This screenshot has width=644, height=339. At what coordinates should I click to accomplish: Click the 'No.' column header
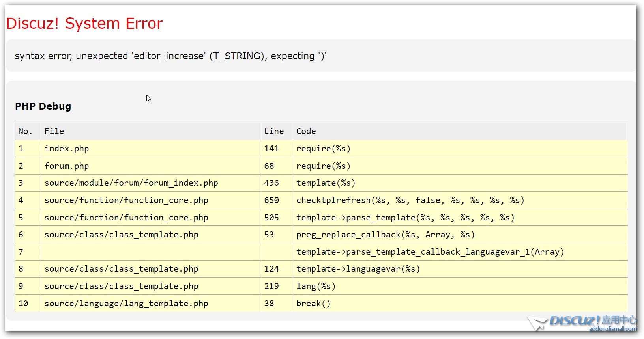28,131
